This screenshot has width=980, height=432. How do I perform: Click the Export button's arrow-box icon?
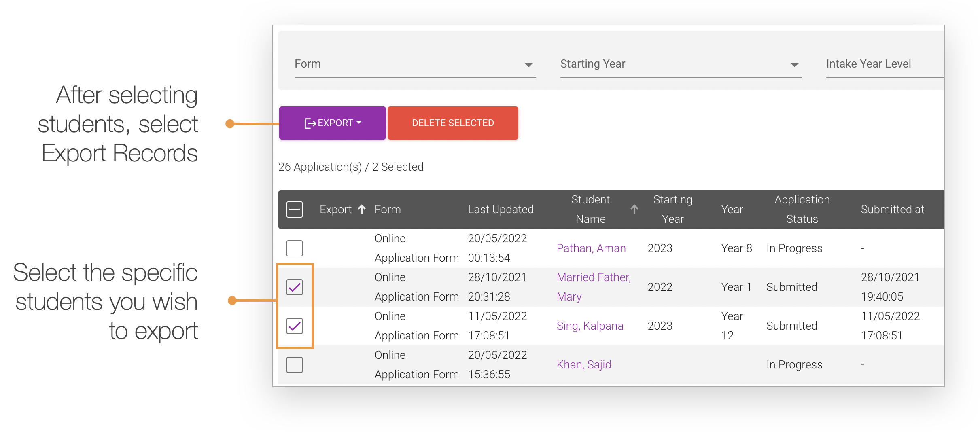[310, 123]
